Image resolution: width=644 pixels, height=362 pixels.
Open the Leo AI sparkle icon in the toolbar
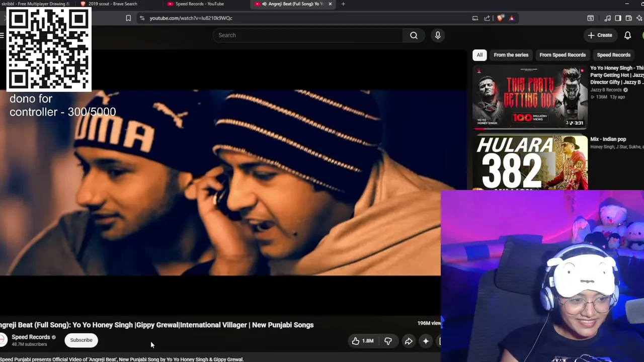point(640,18)
